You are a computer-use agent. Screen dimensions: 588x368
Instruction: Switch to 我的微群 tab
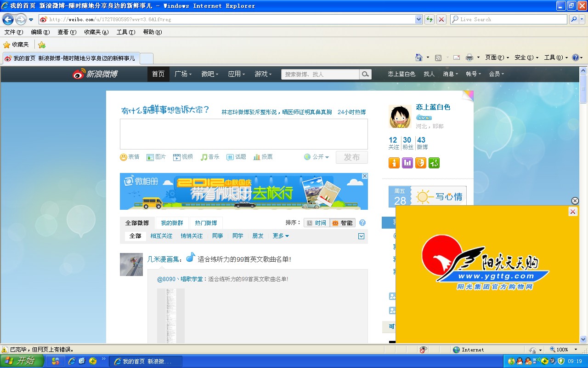(172, 223)
